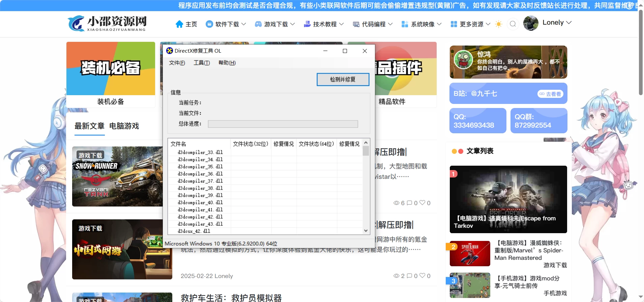Open article 救护车生活：救护员模拟器
The height and width of the screenshot is (302, 644).
(x=231, y=298)
